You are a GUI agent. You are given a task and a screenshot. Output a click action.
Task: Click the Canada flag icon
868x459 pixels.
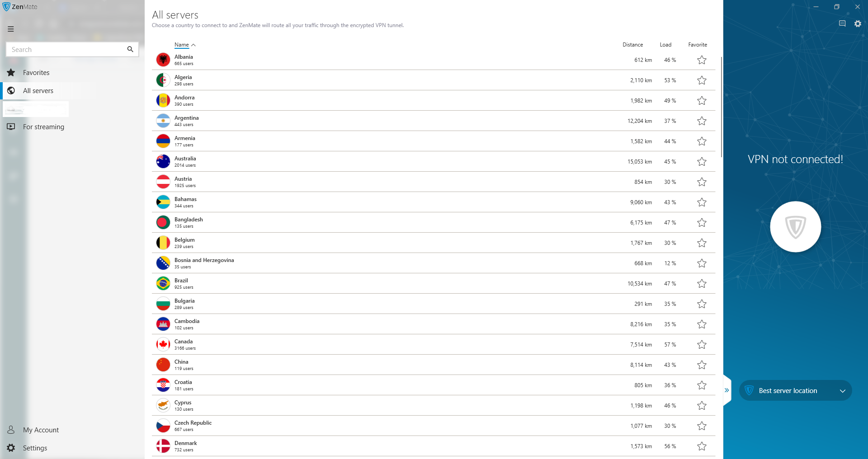(x=163, y=344)
